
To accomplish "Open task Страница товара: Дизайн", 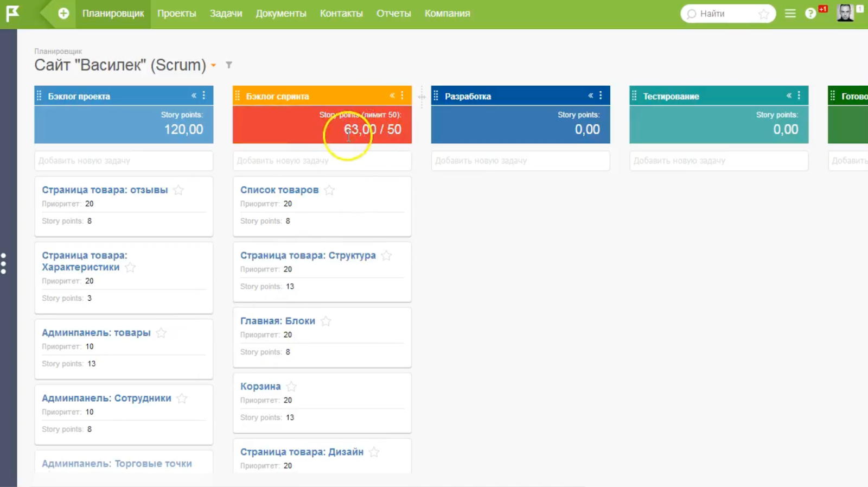I will coord(302,452).
